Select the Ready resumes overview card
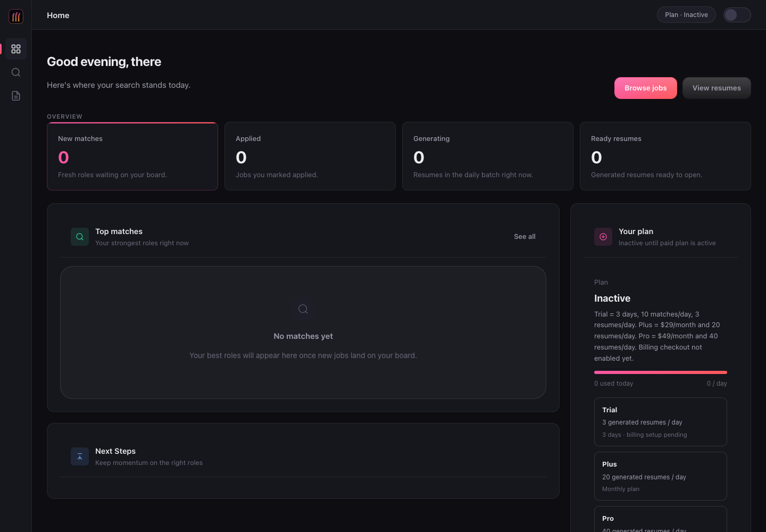The height and width of the screenshot is (532, 766). (665, 156)
